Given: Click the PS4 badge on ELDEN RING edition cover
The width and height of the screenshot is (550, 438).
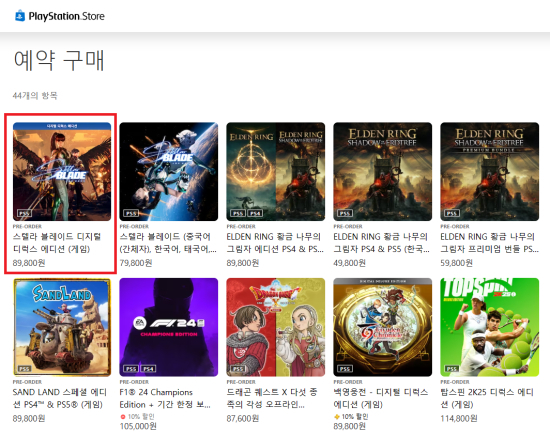Looking at the screenshot, I should tap(255, 213).
